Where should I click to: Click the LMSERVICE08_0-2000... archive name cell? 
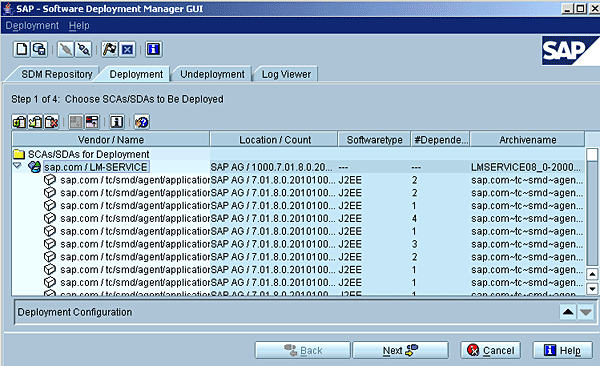[x=526, y=167]
